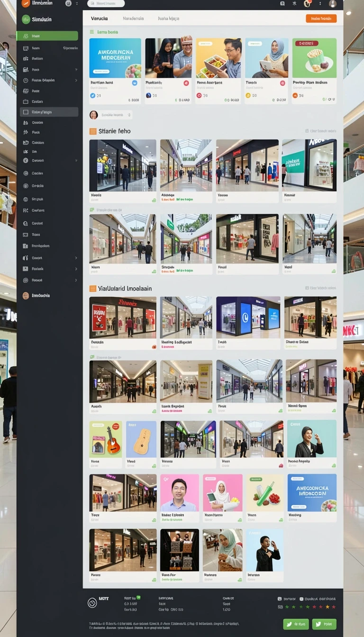Click the green Sinduzin circle logo

tap(26, 19)
